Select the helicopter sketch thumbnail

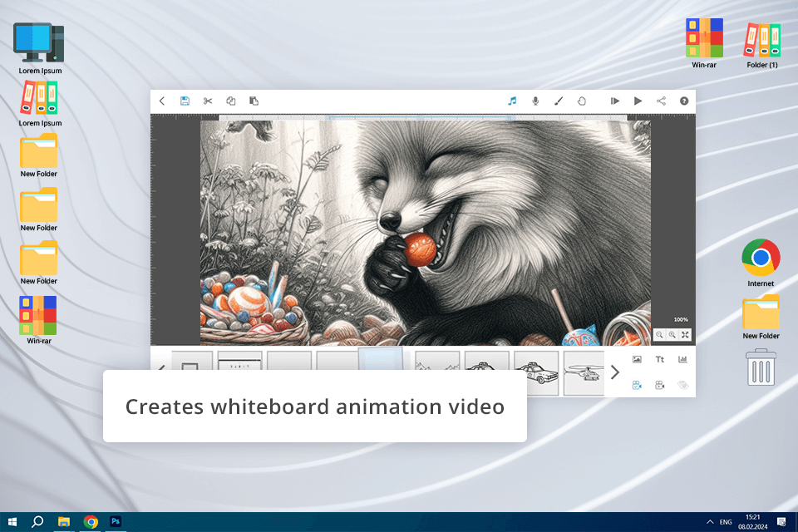point(584,373)
